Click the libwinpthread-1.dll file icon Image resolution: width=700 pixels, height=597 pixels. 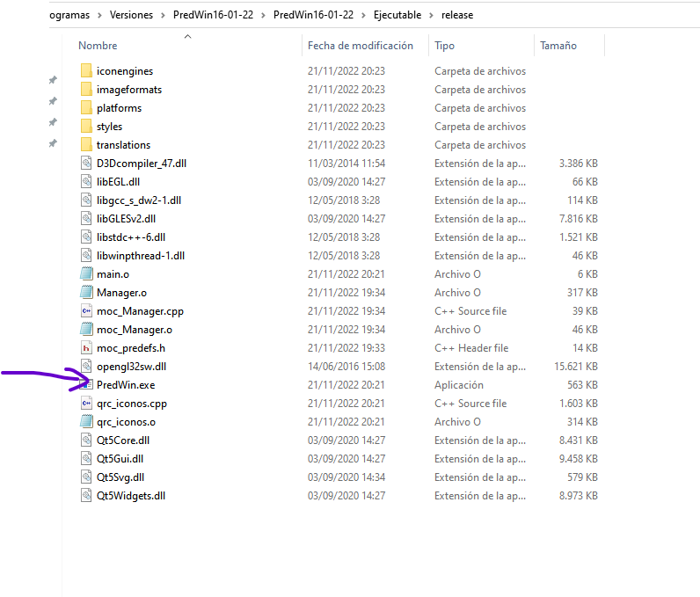pos(86,256)
